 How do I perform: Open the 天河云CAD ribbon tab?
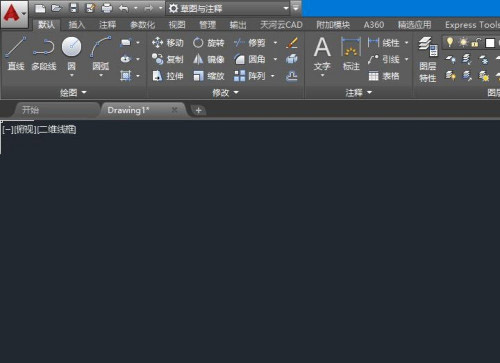pyautogui.click(x=281, y=25)
